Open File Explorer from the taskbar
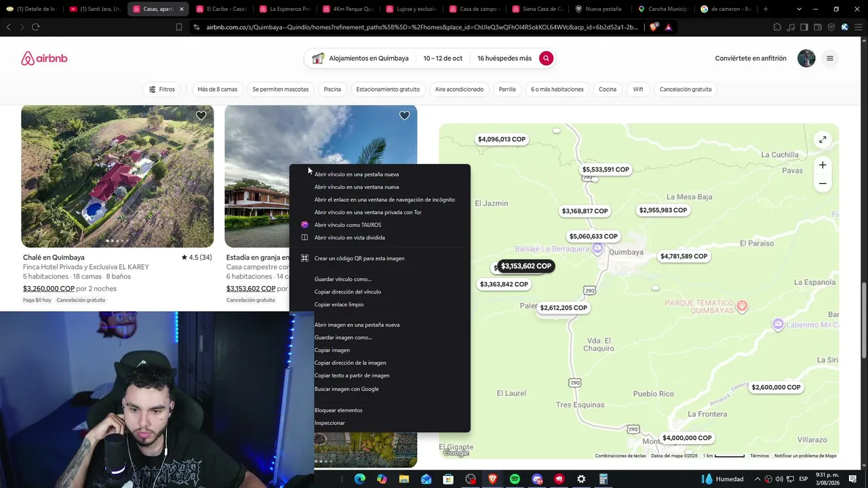 click(x=404, y=479)
